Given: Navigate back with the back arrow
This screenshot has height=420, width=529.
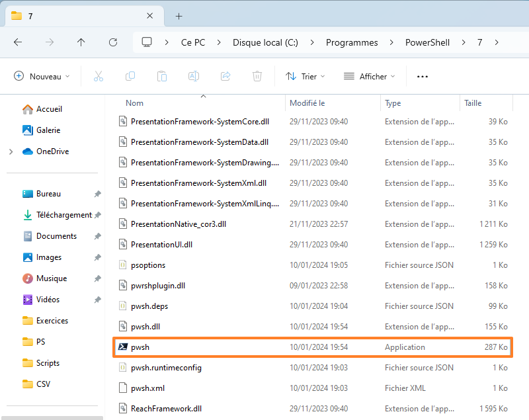Looking at the screenshot, I should pyautogui.click(x=18, y=42).
